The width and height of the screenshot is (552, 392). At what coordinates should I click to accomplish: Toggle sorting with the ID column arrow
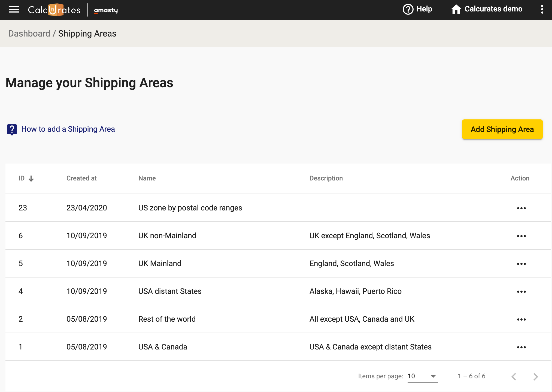point(31,179)
